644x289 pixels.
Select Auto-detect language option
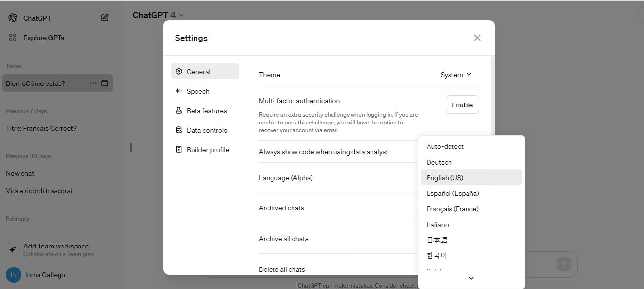[x=471, y=146]
